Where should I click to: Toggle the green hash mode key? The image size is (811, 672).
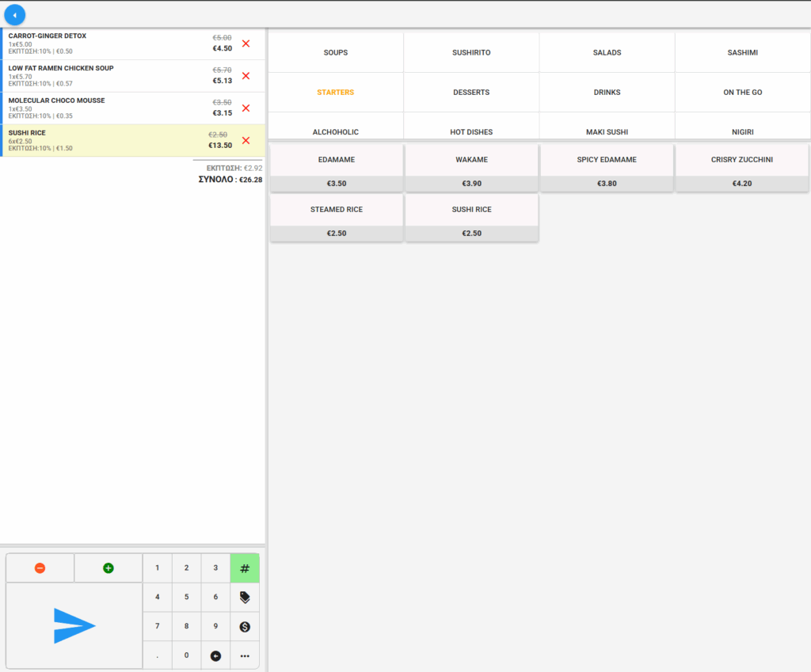(x=245, y=568)
